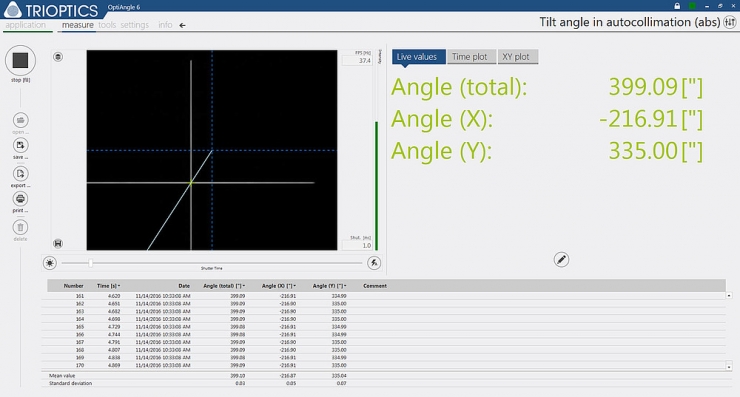Select the Live values tab

tap(417, 57)
